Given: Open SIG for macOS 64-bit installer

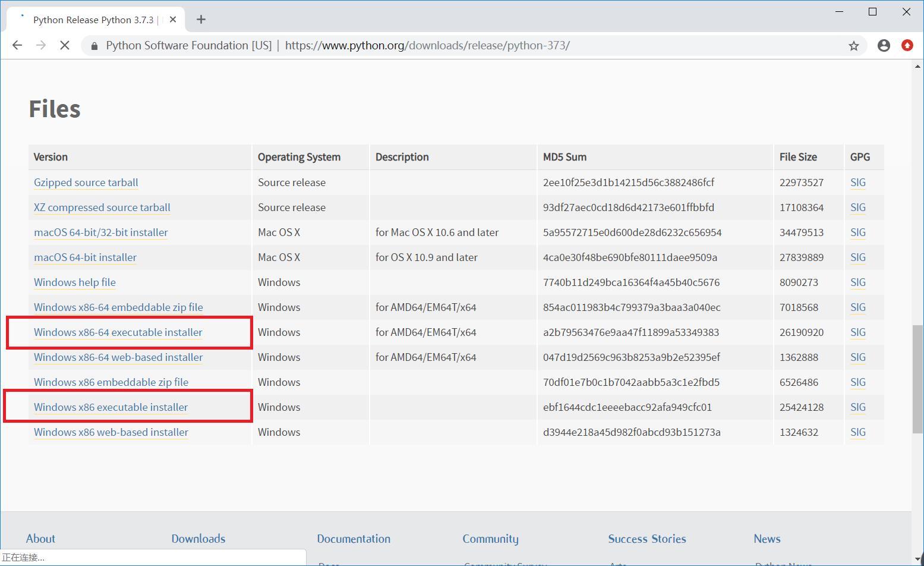Looking at the screenshot, I should [x=858, y=257].
